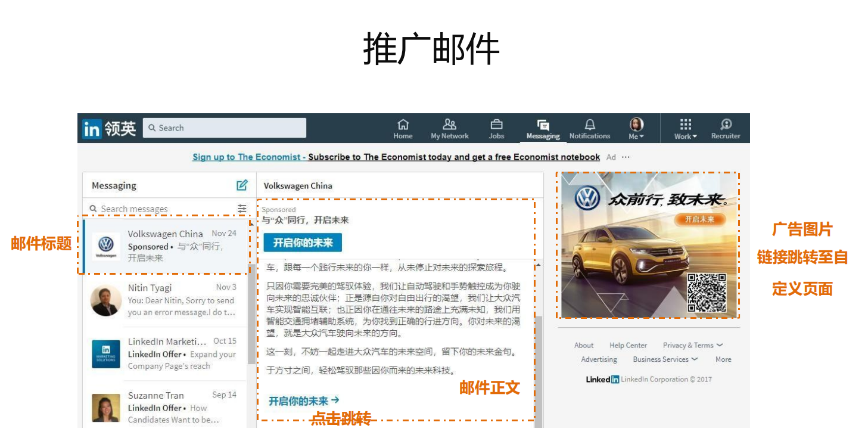Open the Me profile avatar menu
Image resolution: width=868 pixels, height=441 pixels.
pos(637,128)
